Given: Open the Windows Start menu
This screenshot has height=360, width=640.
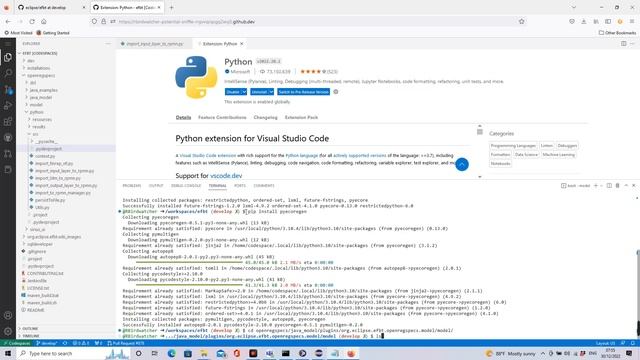Looking at the screenshot, I should (x=7, y=353).
